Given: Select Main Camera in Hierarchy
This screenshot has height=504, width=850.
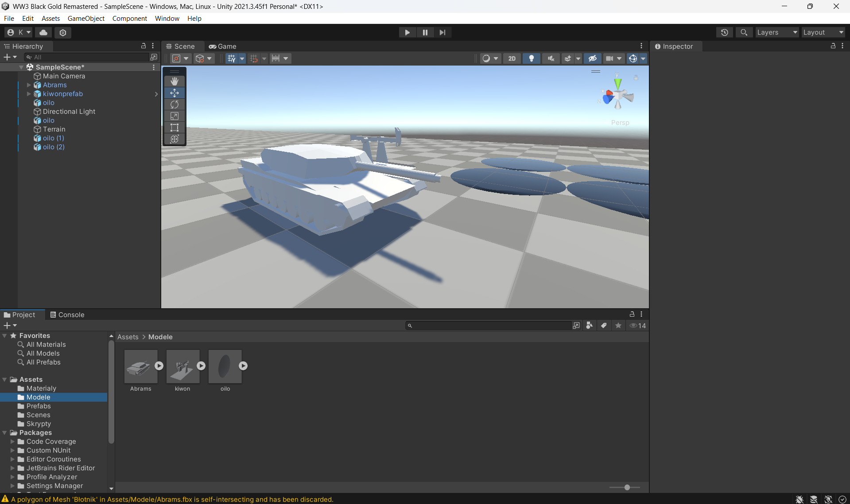Looking at the screenshot, I should [x=64, y=76].
